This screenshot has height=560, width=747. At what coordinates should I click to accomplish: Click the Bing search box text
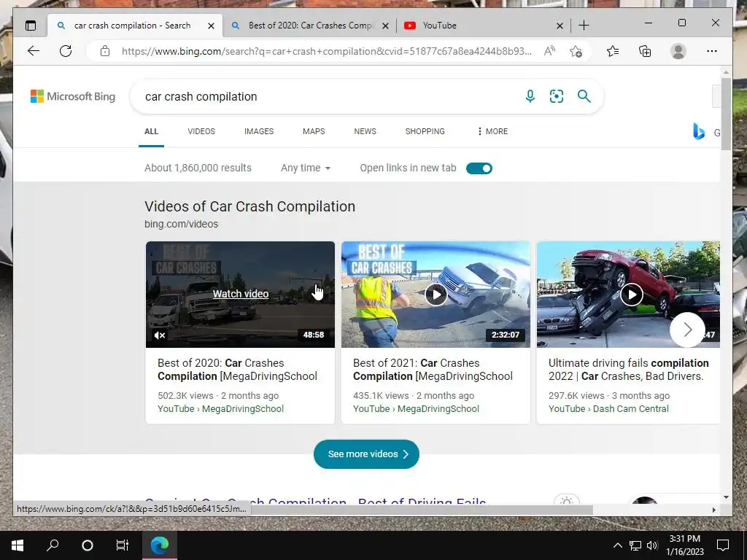201,97
